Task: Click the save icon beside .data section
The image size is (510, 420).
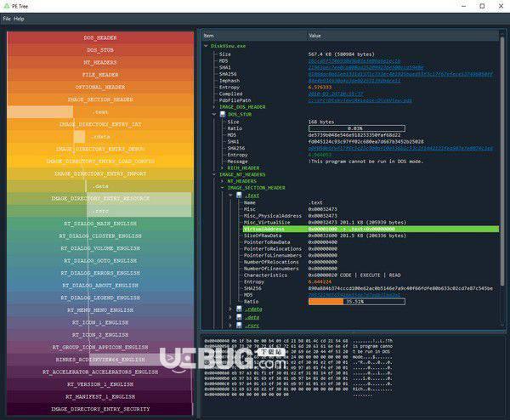Action: [x=239, y=317]
